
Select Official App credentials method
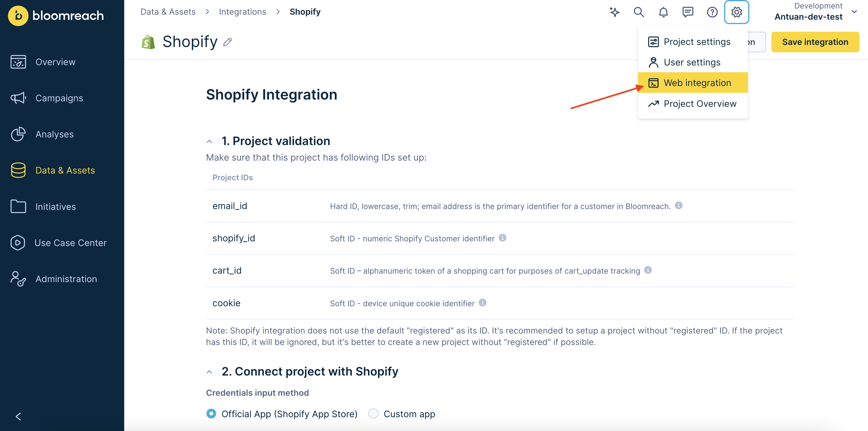tap(211, 413)
